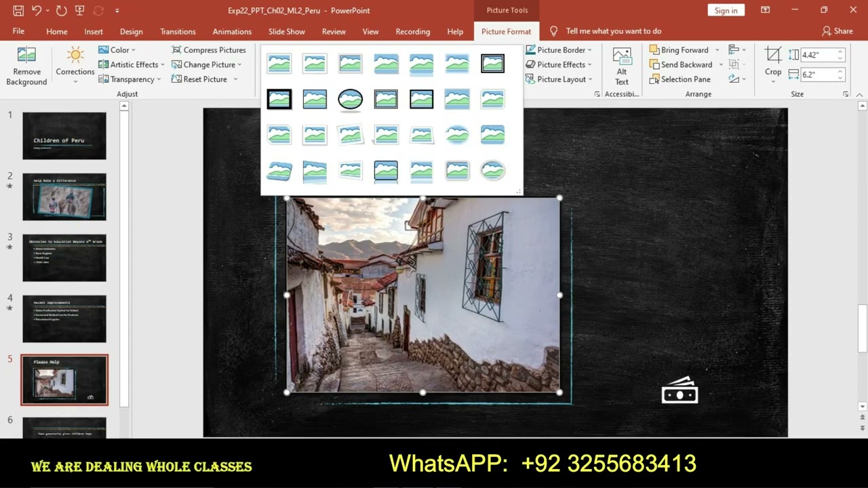Select slide 2 thumbnail
The image size is (868, 488).
click(x=64, y=197)
